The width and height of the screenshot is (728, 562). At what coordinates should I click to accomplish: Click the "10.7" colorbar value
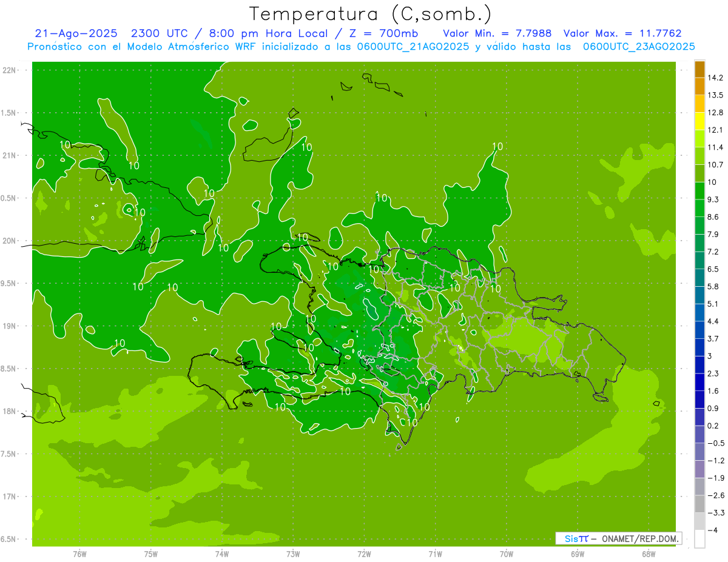pos(715,165)
